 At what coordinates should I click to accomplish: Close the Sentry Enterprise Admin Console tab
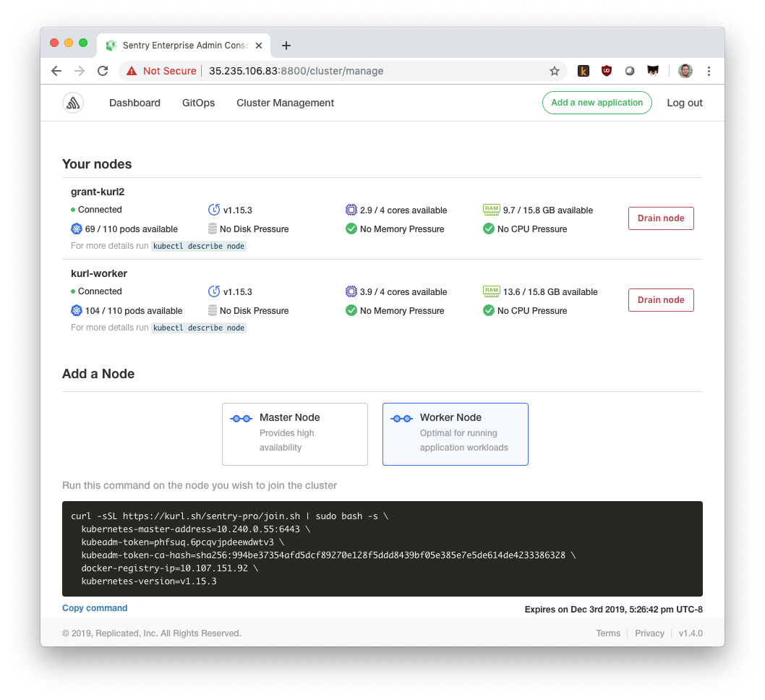pos(259,46)
